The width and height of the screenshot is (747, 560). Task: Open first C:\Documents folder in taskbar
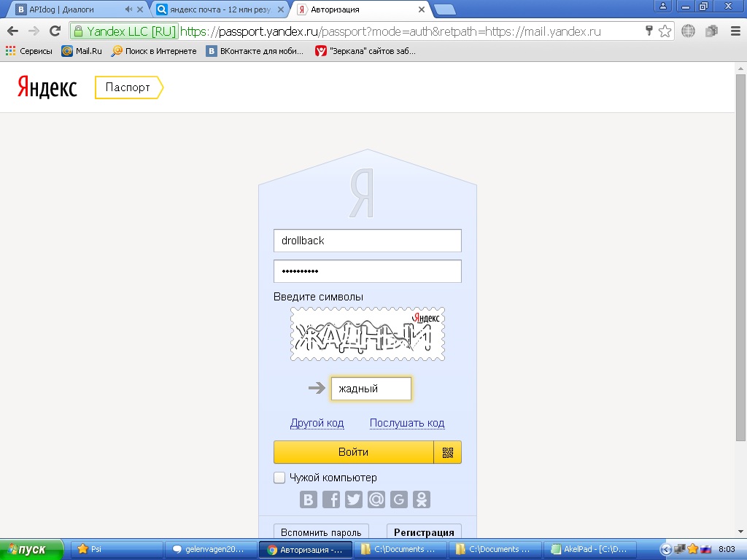click(400, 550)
